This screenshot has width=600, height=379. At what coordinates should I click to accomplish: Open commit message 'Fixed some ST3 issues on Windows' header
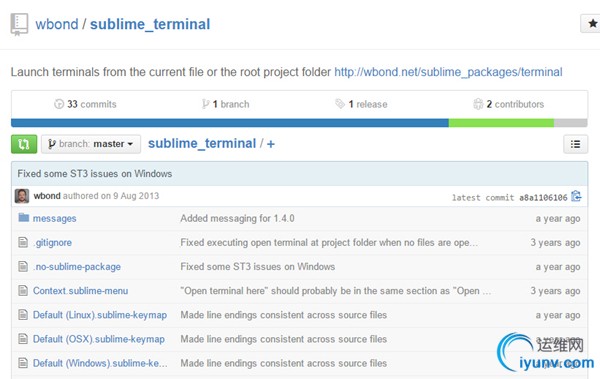[x=95, y=174]
